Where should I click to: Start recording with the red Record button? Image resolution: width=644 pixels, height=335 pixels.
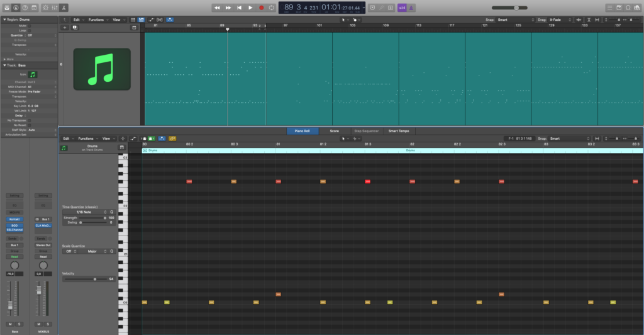(x=261, y=8)
